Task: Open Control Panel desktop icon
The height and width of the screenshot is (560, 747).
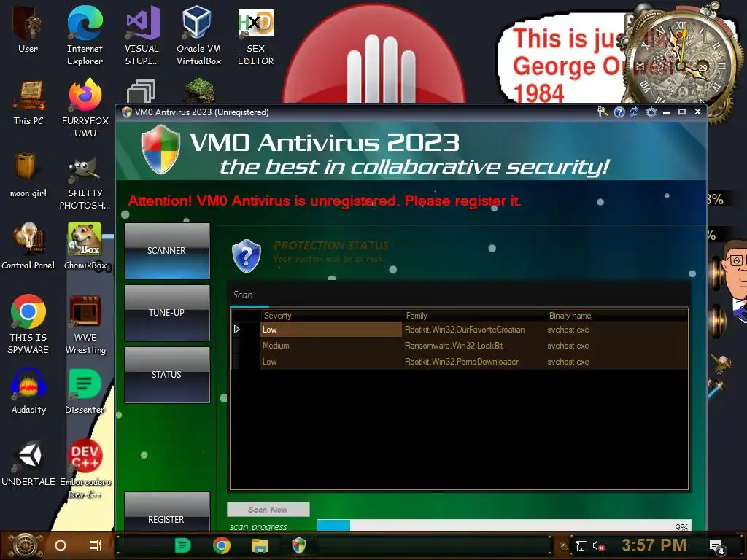Action: pyautogui.click(x=28, y=246)
